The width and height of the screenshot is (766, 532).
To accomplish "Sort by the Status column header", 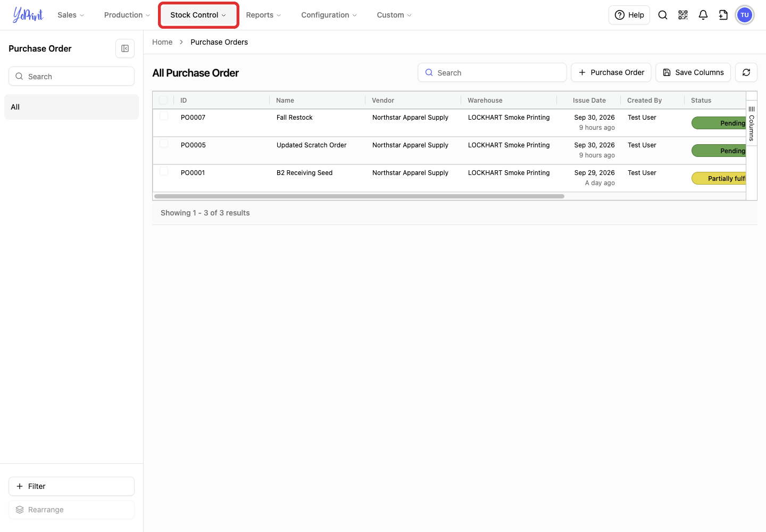I will pyautogui.click(x=701, y=100).
